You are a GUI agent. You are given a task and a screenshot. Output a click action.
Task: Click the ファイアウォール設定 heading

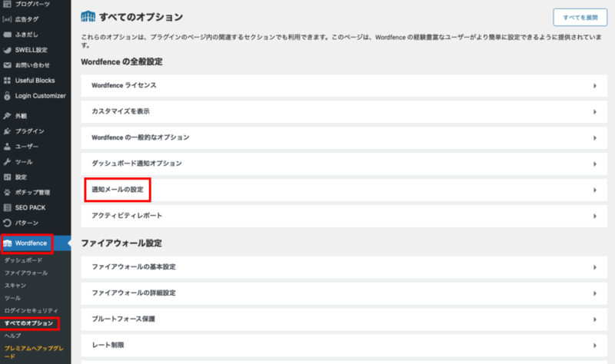121,243
